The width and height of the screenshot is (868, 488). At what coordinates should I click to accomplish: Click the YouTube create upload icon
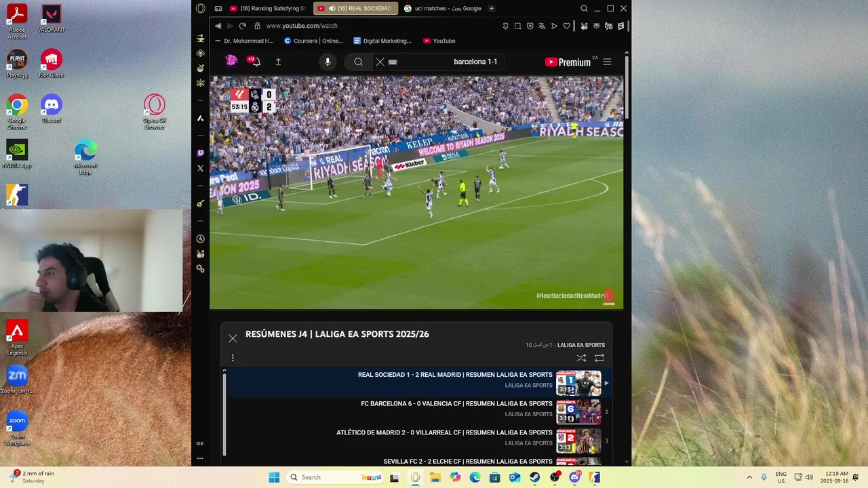coord(278,62)
